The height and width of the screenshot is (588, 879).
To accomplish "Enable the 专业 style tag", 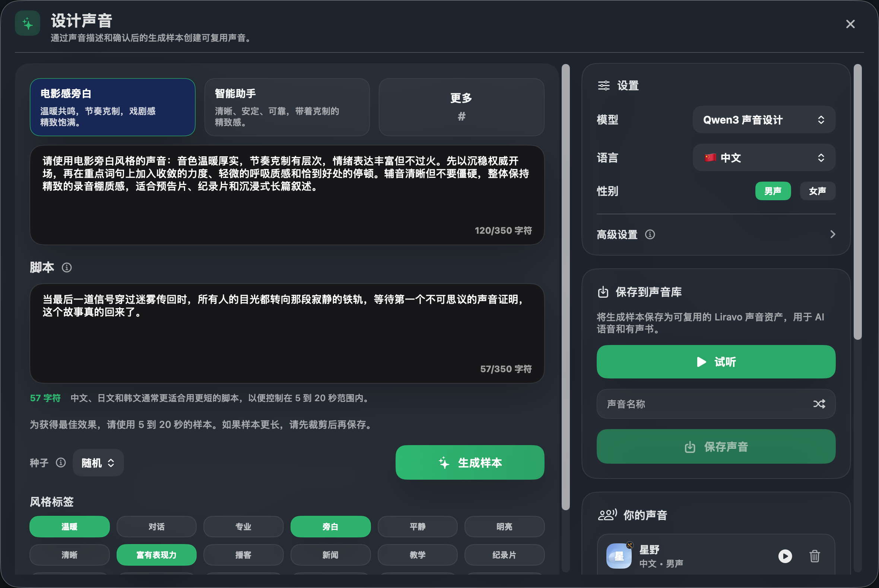I will tap(243, 527).
